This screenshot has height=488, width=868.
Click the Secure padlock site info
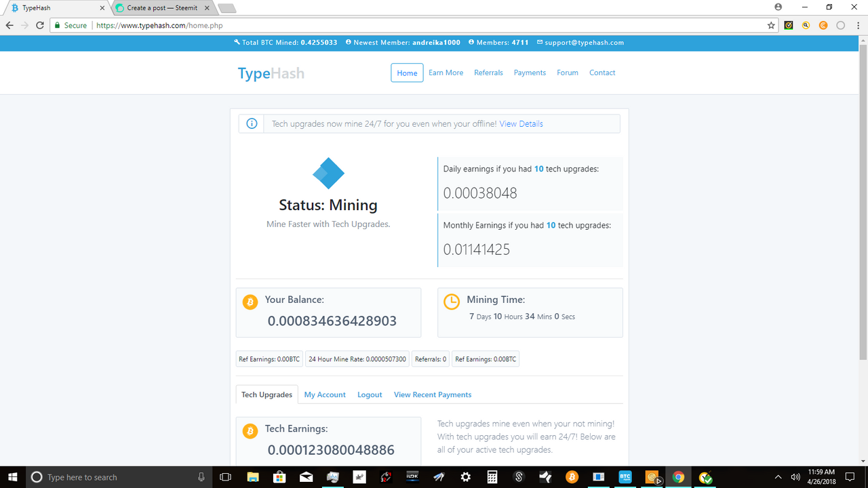tap(71, 25)
